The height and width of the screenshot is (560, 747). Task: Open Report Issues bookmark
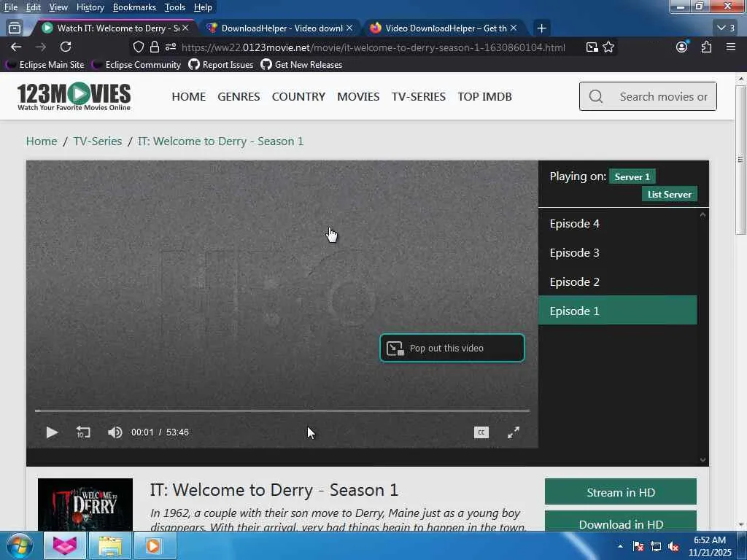(221, 65)
